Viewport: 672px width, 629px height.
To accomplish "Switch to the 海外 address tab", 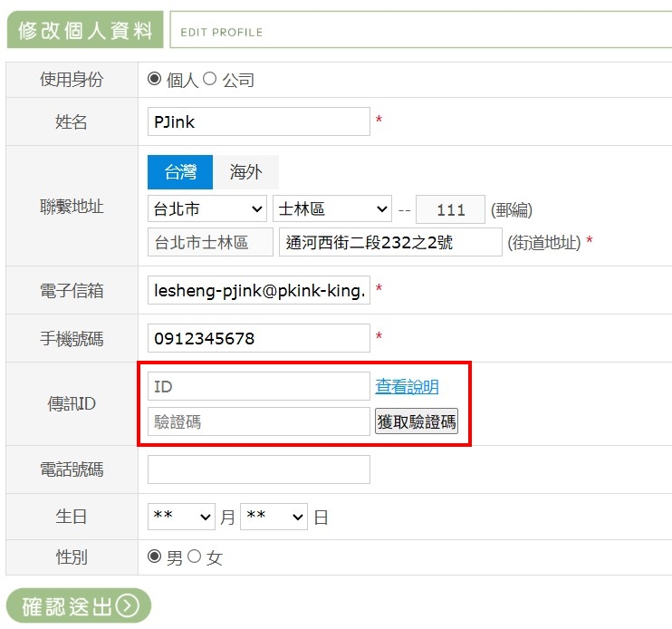I will 245,172.
